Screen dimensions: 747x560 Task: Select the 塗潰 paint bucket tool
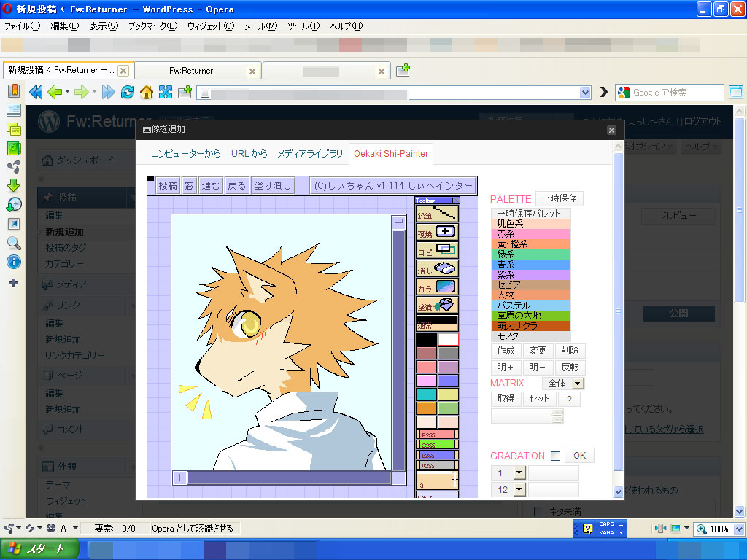coord(438,302)
